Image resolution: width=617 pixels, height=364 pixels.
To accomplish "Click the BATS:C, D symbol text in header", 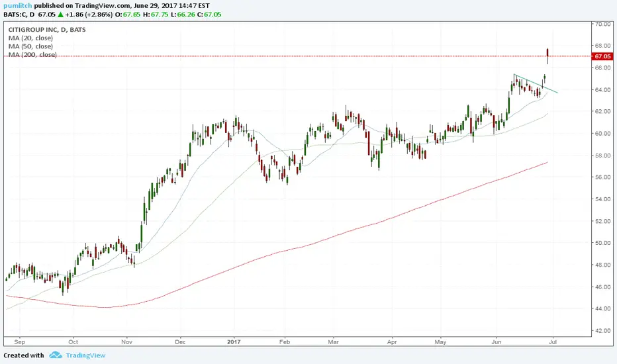I will 19,15.
